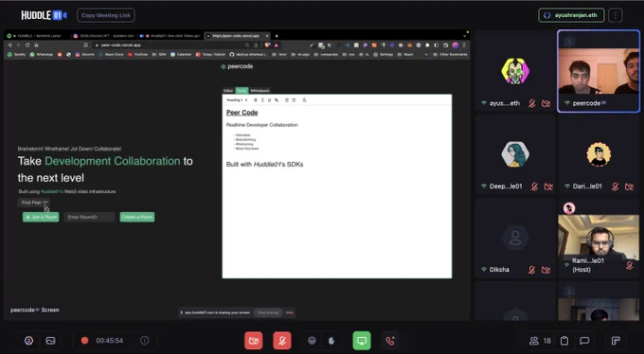This screenshot has height=354, width=644.
Task: Select the Huddle01 One-click Token browser tab
Action: tap(170, 36)
